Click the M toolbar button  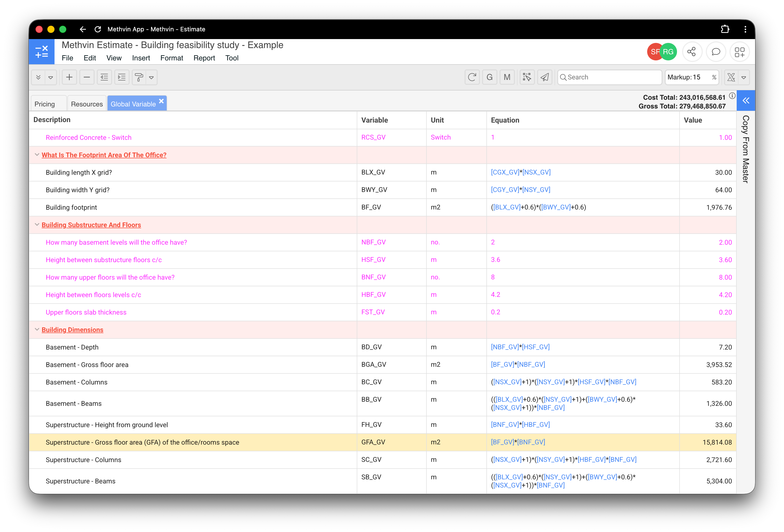point(507,77)
